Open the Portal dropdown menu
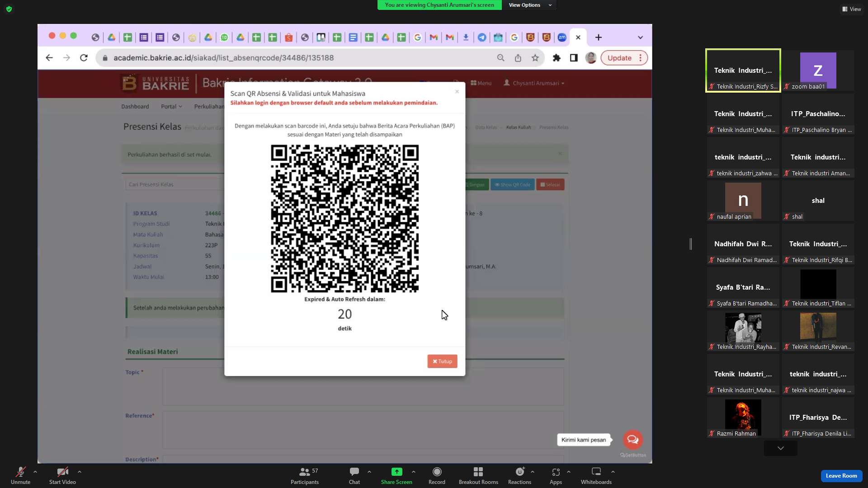The width and height of the screenshot is (868, 488). tap(171, 107)
